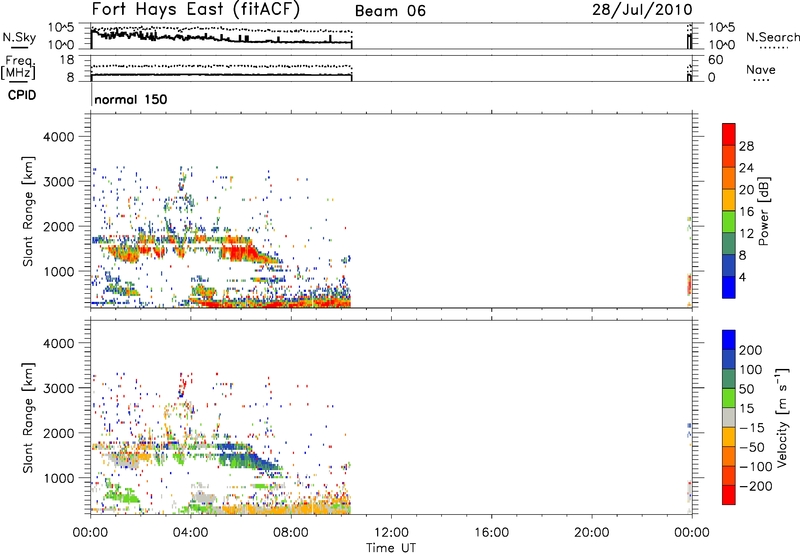Pick the top blue swatch of the velocity colorbar
Viewport: 800px width, 554px height.
click(729, 340)
